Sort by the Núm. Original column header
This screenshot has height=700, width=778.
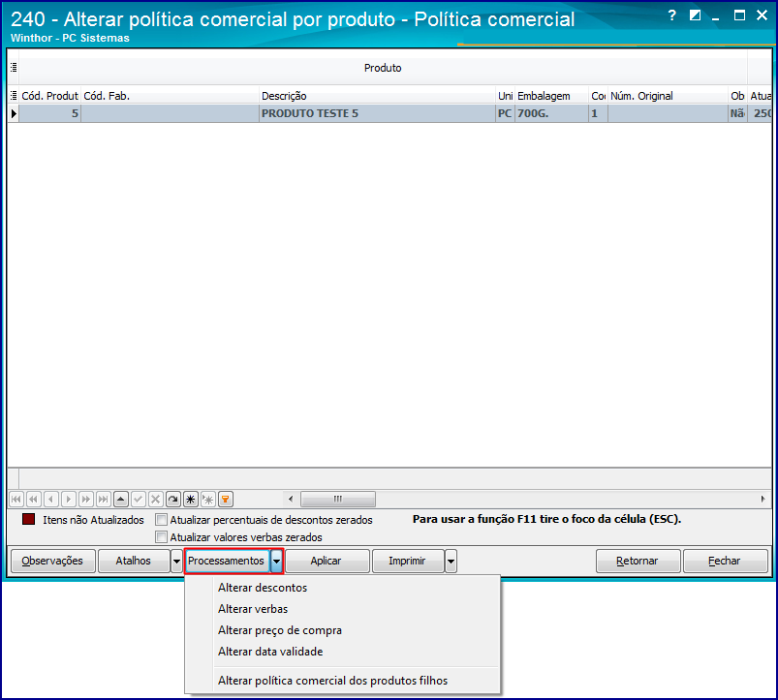point(668,96)
